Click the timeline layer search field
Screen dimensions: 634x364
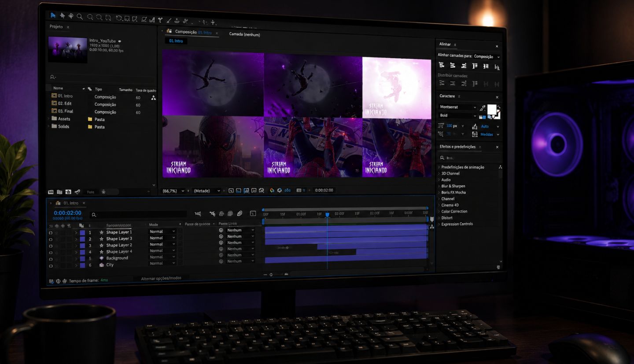pos(138,215)
